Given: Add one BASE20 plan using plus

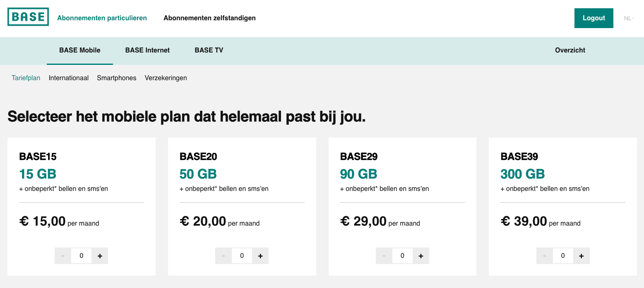Looking at the screenshot, I should tap(260, 256).
